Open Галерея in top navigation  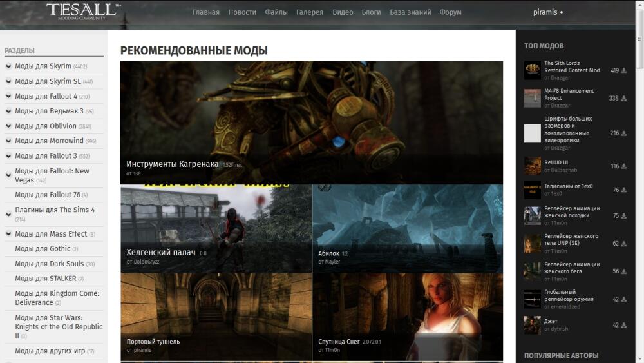pos(310,12)
